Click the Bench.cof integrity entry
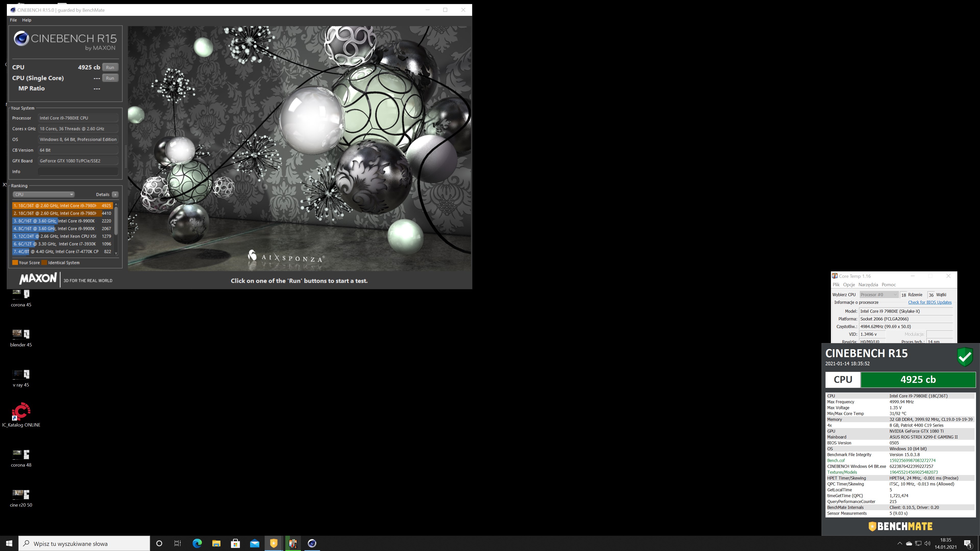Image resolution: width=980 pixels, height=551 pixels. pos(900,460)
